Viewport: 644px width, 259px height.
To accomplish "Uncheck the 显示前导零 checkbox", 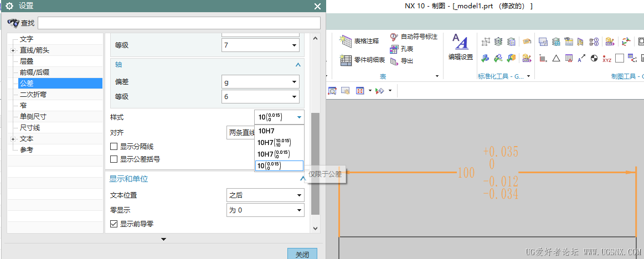I will [x=114, y=224].
